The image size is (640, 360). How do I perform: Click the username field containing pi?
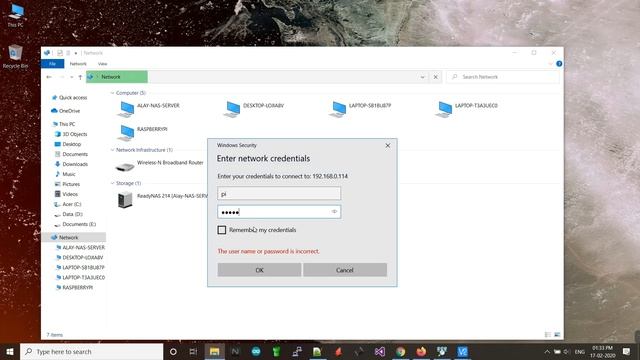(x=279, y=193)
